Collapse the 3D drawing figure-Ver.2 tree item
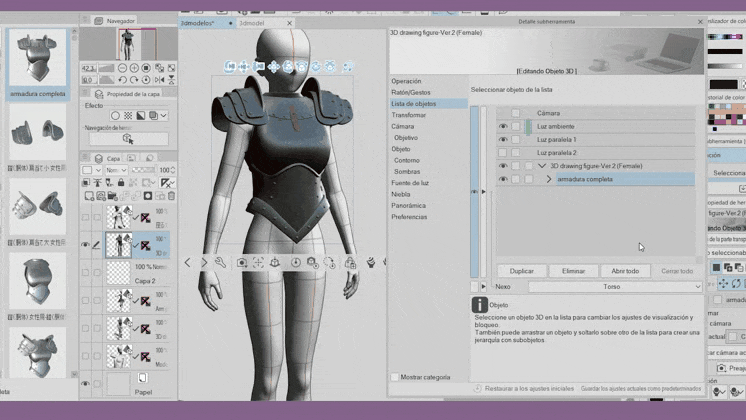 [x=540, y=166]
